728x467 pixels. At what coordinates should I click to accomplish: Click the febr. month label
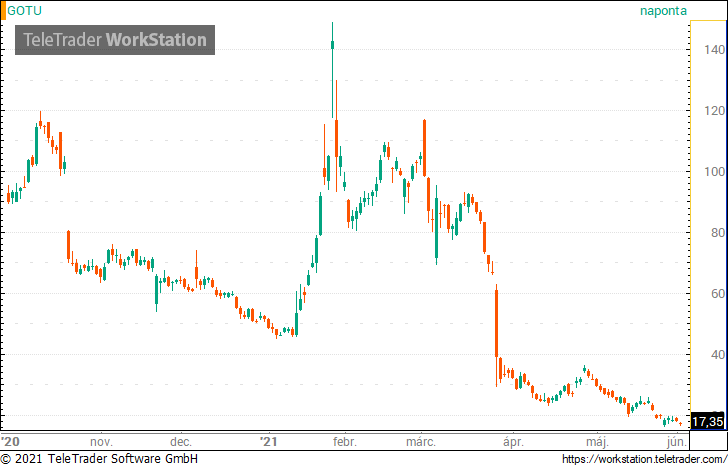click(344, 441)
